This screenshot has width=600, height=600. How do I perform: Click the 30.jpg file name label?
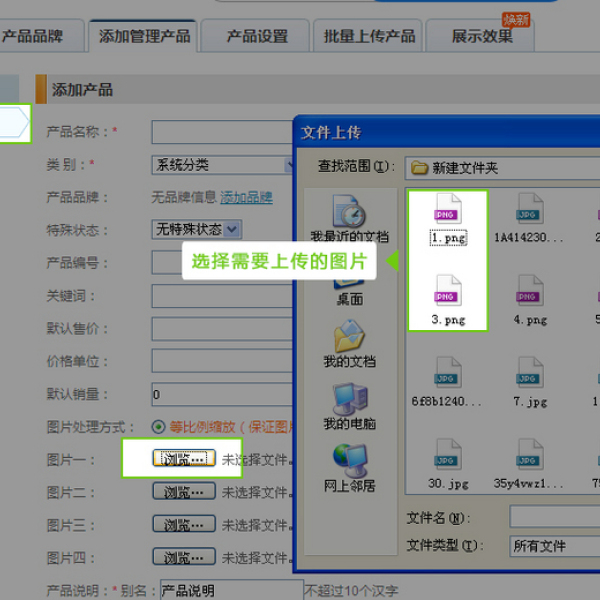pyautogui.click(x=448, y=484)
